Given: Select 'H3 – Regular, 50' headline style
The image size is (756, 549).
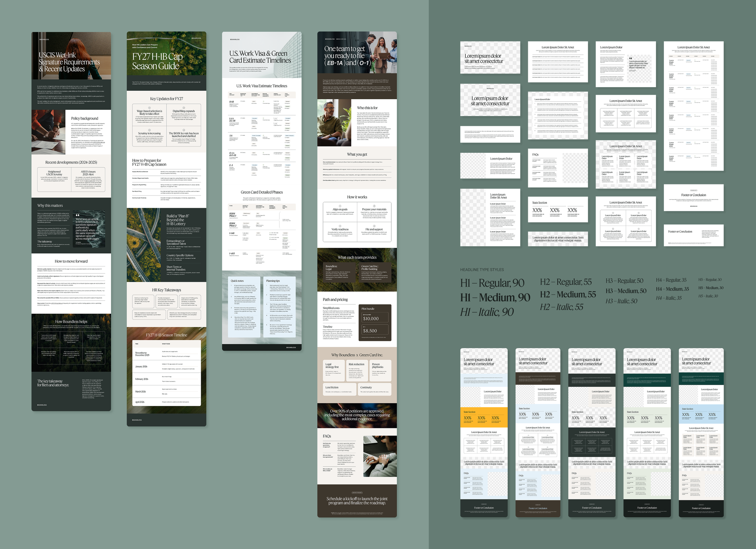Looking at the screenshot, I should [624, 281].
